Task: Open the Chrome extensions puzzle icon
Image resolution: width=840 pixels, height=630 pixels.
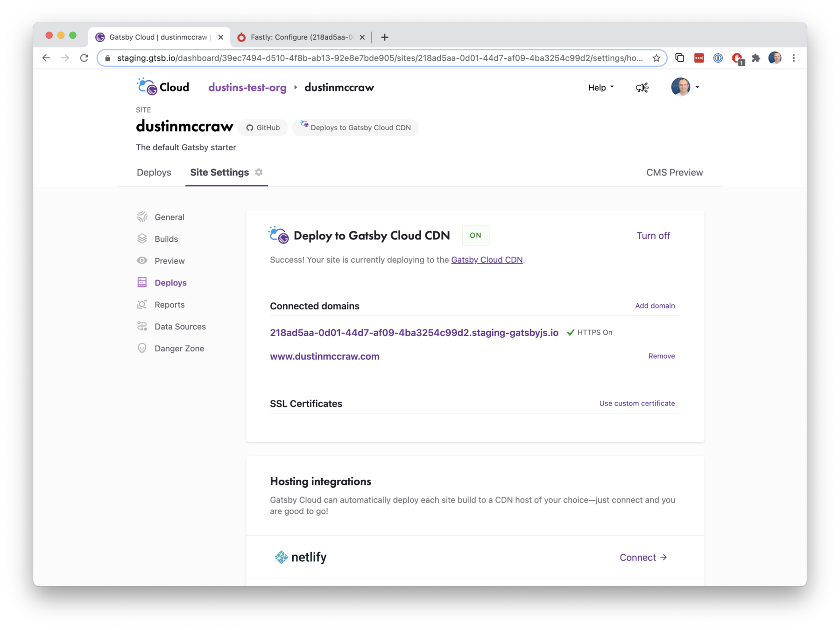Action: (755, 58)
